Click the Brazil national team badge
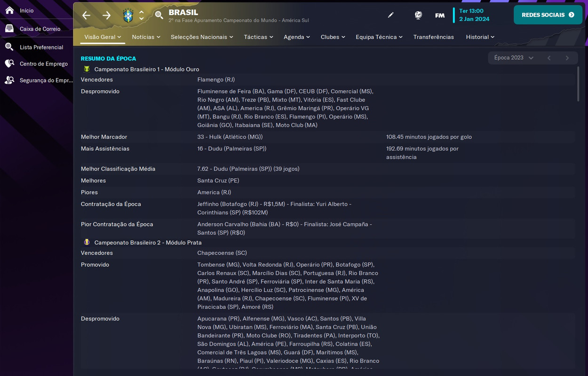Screen dimensions: 588x376 point(128,16)
